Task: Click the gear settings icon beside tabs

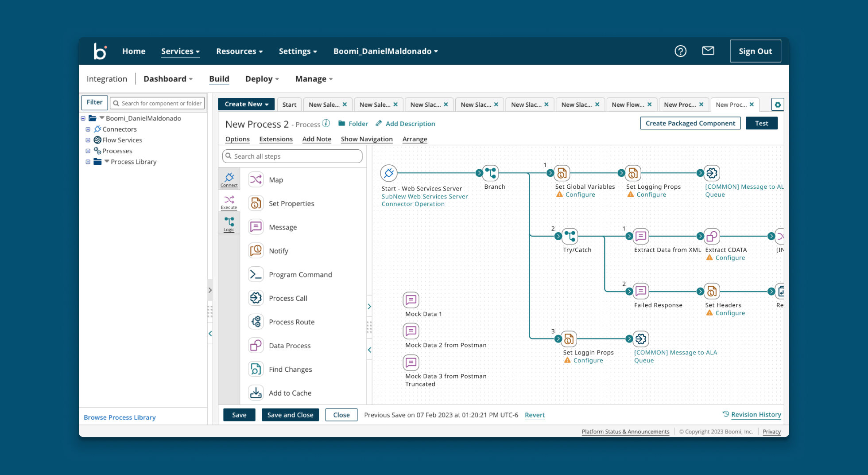Action: coord(778,105)
